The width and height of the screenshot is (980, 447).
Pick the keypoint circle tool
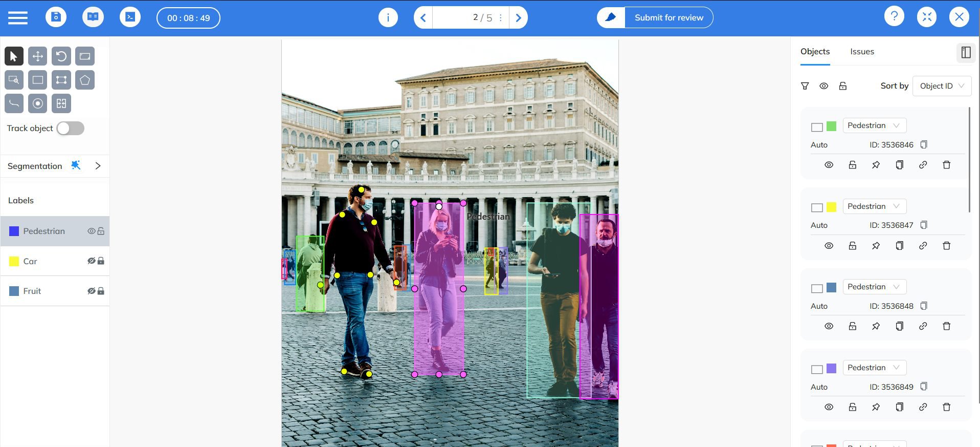(x=38, y=103)
